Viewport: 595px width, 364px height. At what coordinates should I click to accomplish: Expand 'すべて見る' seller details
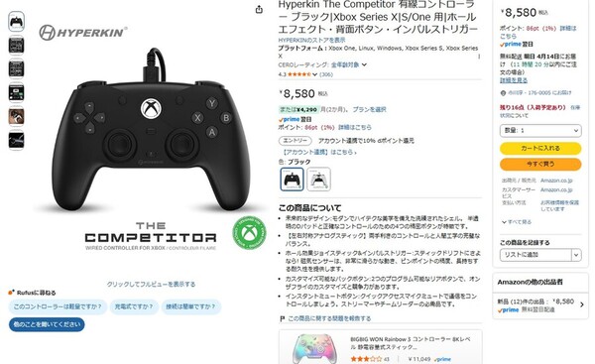[x=517, y=222]
